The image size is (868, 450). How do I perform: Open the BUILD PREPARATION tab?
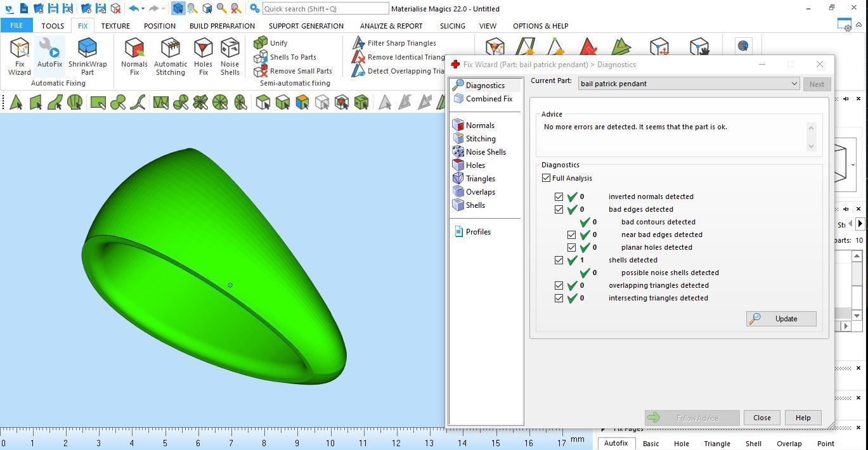click(x=222, y=26)
